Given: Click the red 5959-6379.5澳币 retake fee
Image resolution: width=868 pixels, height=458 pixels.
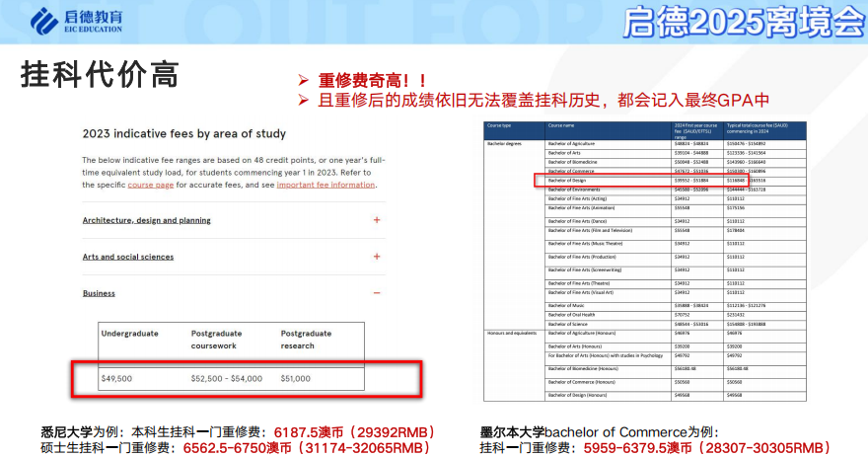Looking at the screenshot, I should pyautogui.click(x=708, y=448).
